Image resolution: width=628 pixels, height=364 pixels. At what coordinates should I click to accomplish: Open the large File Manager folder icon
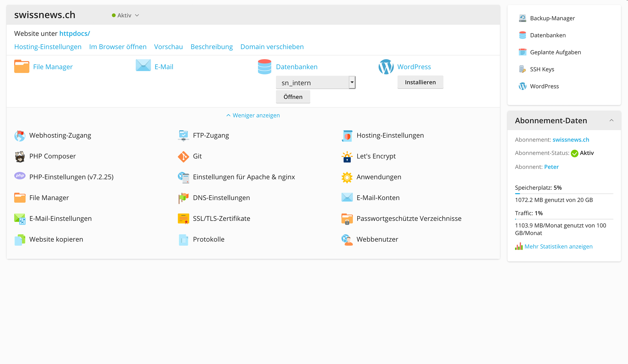[x=22, y=66]
